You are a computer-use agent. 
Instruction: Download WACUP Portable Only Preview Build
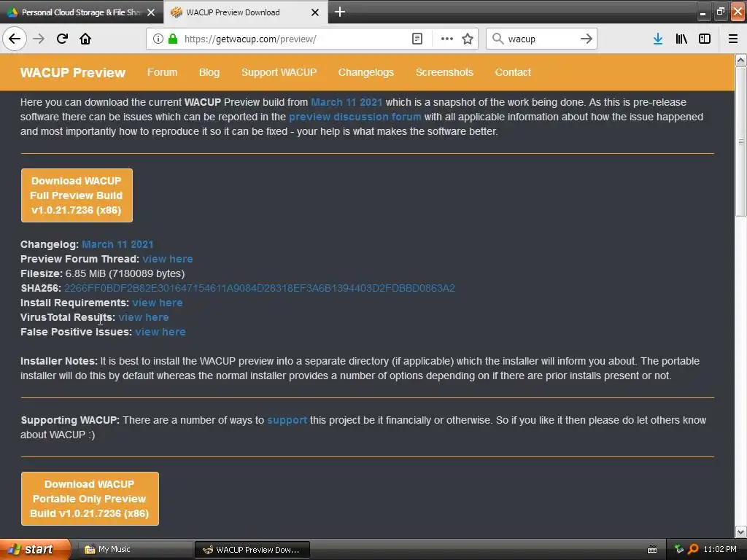click(90, 499)
